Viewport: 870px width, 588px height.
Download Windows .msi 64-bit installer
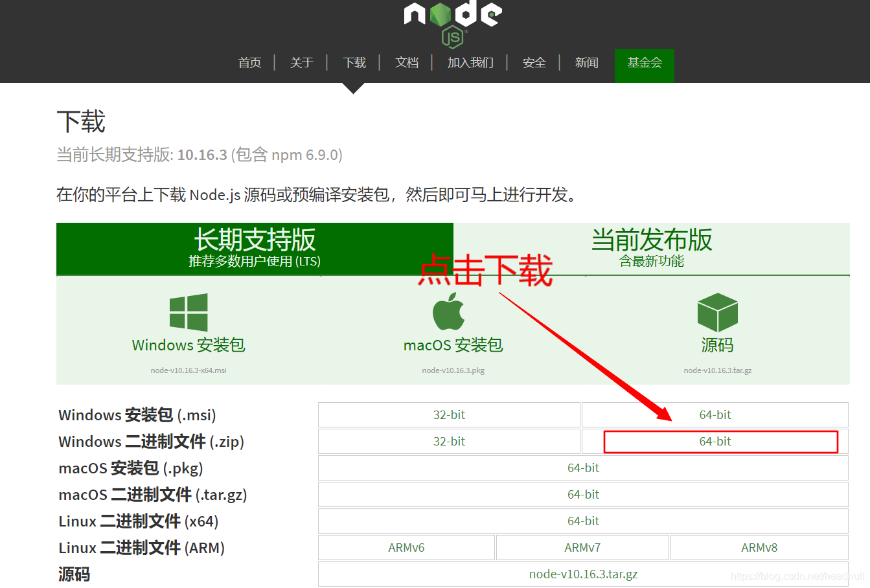[715, 414]
